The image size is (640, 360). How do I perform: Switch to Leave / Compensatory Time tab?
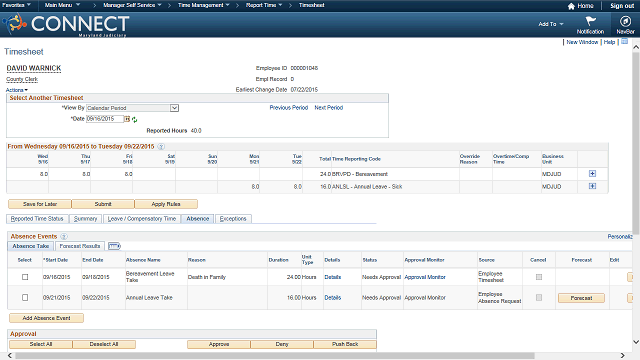(x=142, y=219)
